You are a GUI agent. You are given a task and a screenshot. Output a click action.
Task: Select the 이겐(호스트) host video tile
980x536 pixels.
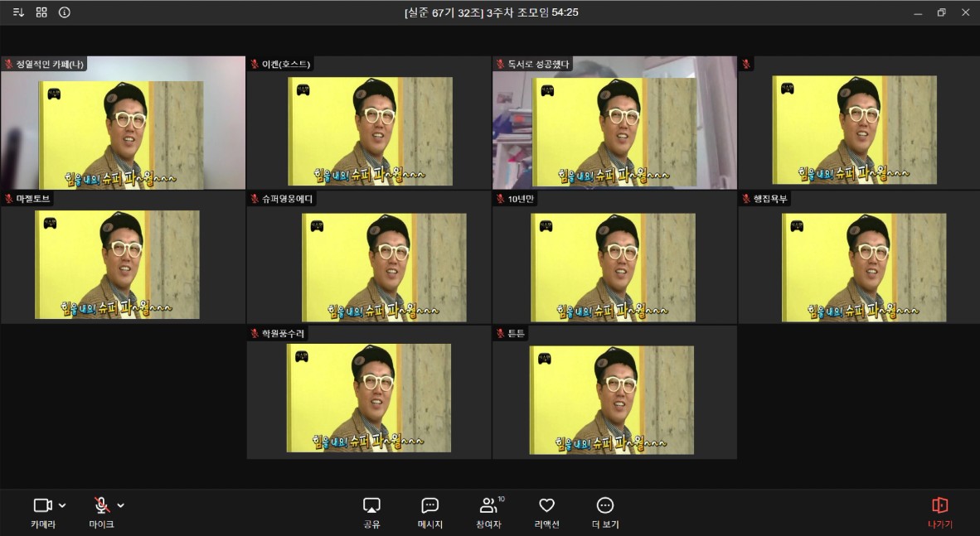click(369, 130)
